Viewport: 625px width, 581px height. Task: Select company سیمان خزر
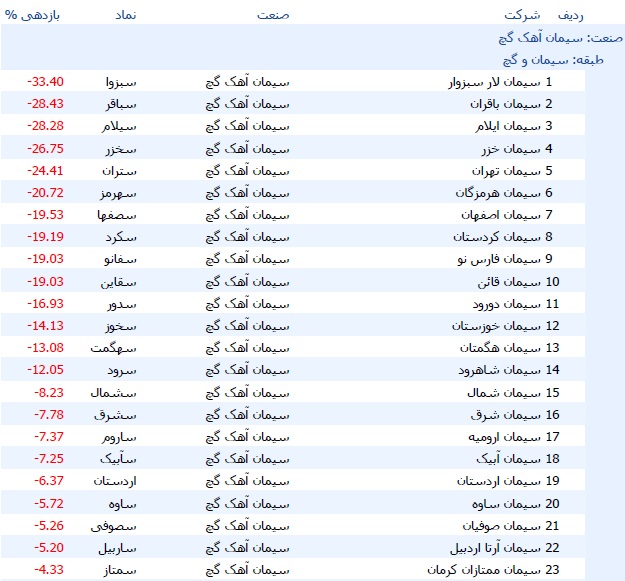tap(511, 149)
